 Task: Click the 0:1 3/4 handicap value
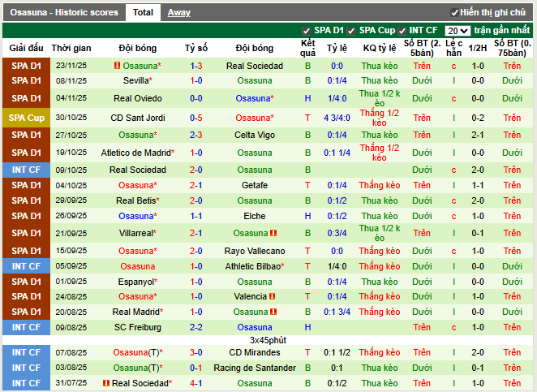tap(337, 312)
